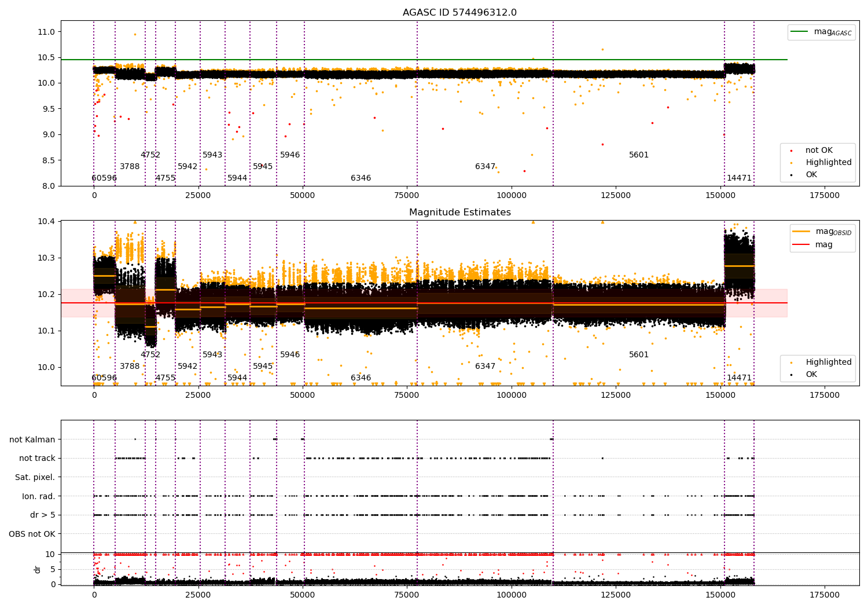Click the 'OBS not OK' axis label
The height and width of the screenshot is (608, 868).
[32, 534]
